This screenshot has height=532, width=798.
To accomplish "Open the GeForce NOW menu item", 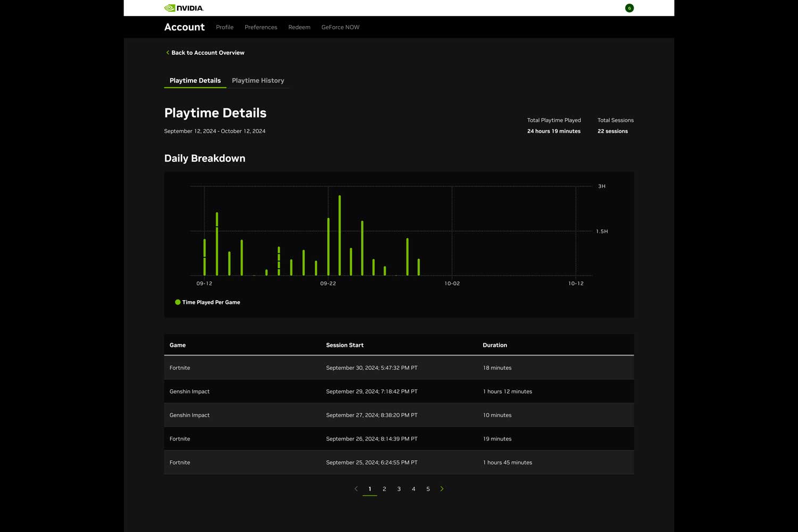I will pos(340,27).
